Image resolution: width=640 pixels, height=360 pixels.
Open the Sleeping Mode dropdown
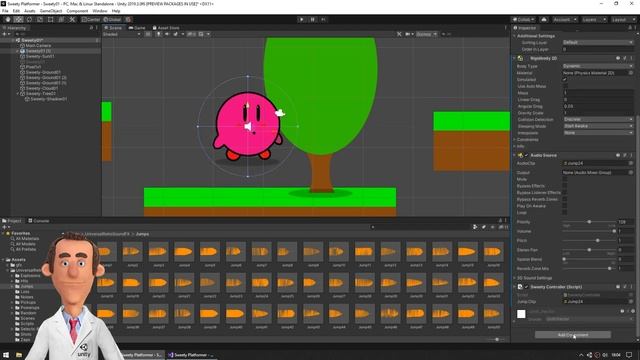tap(598, 126)
